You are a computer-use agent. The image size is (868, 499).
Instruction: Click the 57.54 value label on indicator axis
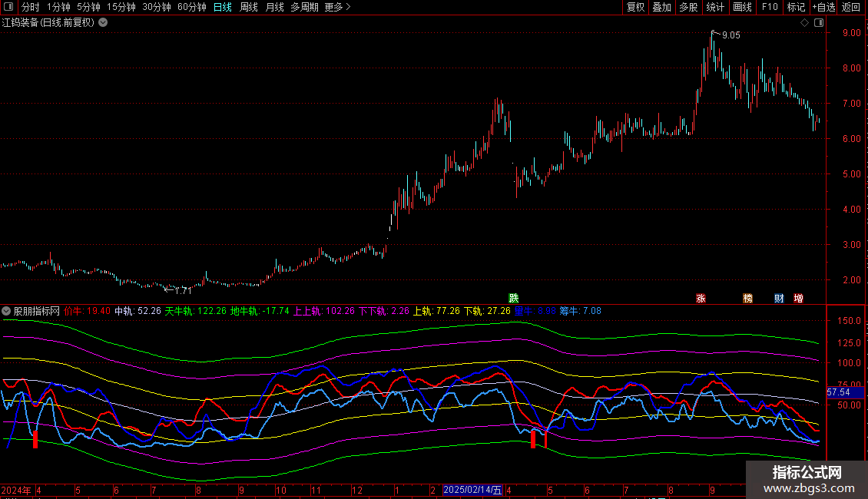click(838, 392)
